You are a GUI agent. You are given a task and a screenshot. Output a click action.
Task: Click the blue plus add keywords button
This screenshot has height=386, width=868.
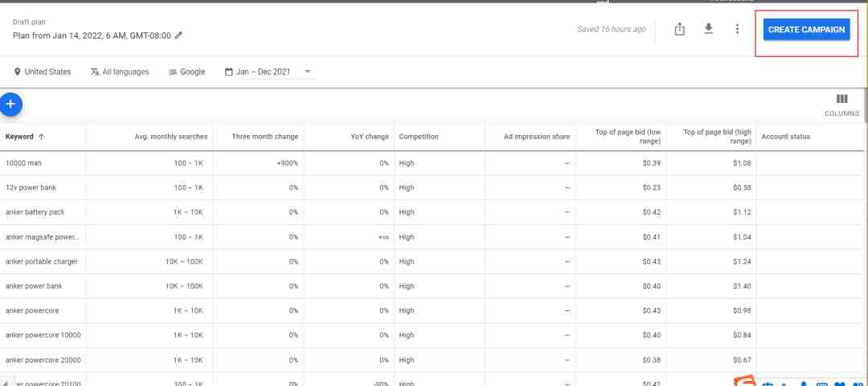tap(10, 104)
